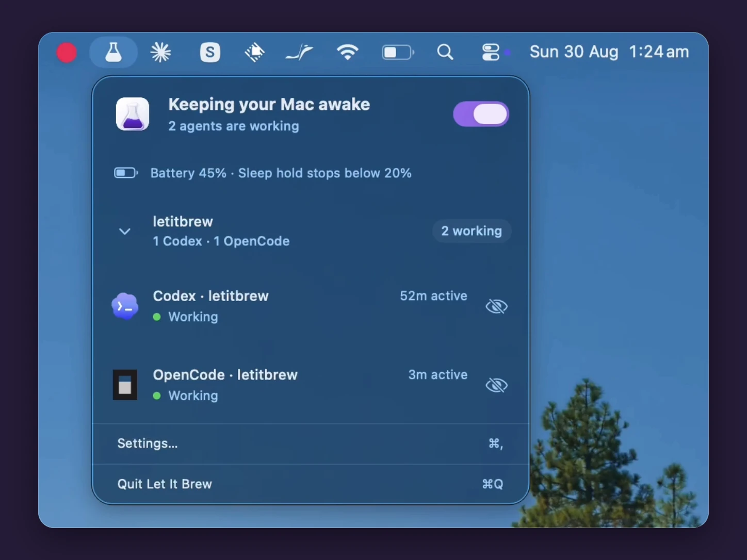747x560 pixels.
Task: Choose Quit Let It Brew
Action: click(x=311, y=484)
